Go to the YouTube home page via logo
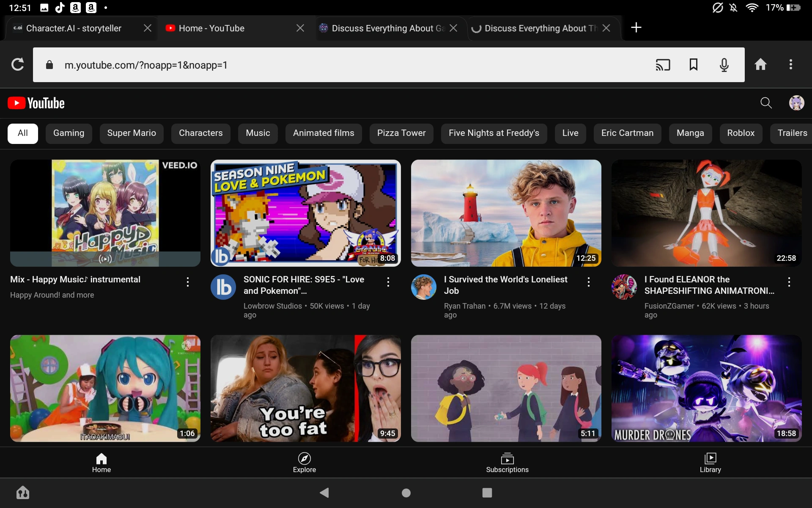812x508 pixels. tap(36, 103)
